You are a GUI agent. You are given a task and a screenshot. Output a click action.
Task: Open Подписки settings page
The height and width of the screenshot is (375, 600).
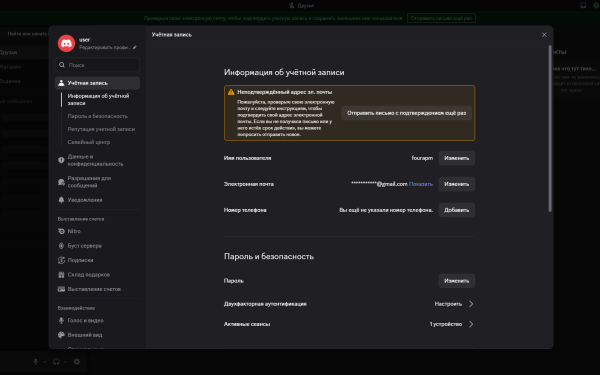[97, 260]
